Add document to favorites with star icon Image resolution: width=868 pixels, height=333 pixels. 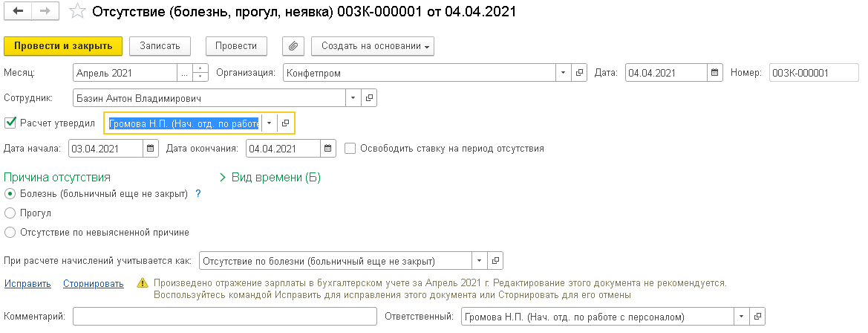click(76, 13)
